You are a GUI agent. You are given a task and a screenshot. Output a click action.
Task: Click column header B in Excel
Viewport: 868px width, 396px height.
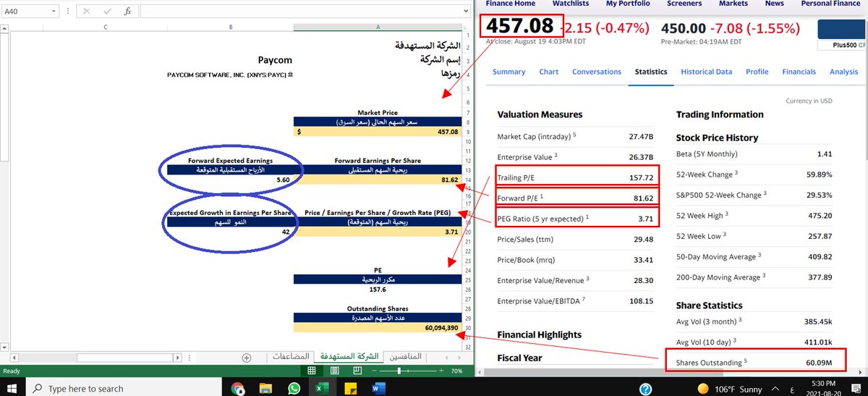(x=230, y=27)
